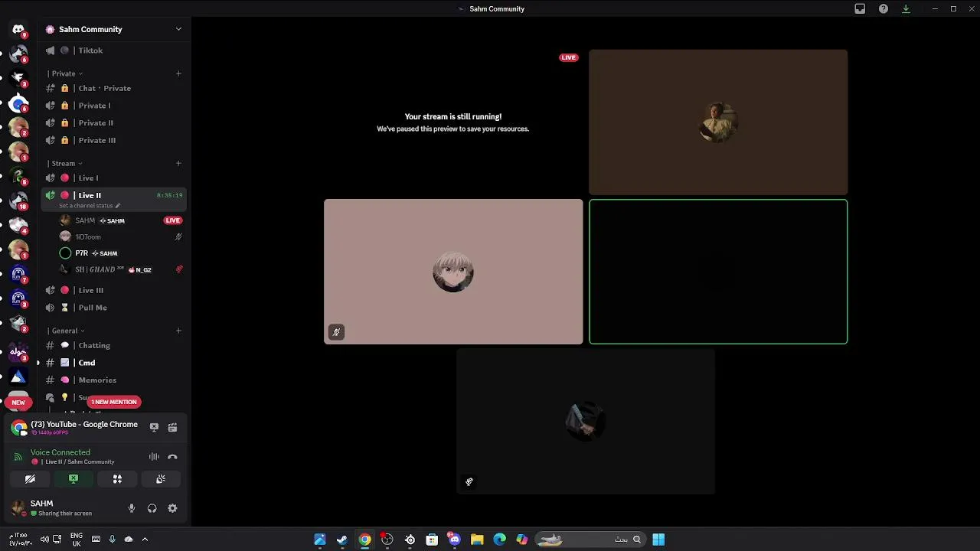This screenshot has height=551, width=980.
Task: Open the Chatting text channel
Action: coord(114,345)
